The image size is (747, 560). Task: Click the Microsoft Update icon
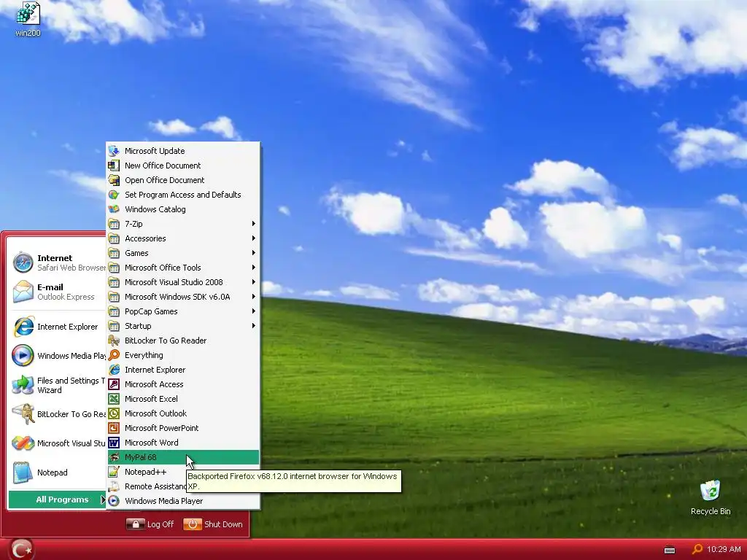click(114, 151)
